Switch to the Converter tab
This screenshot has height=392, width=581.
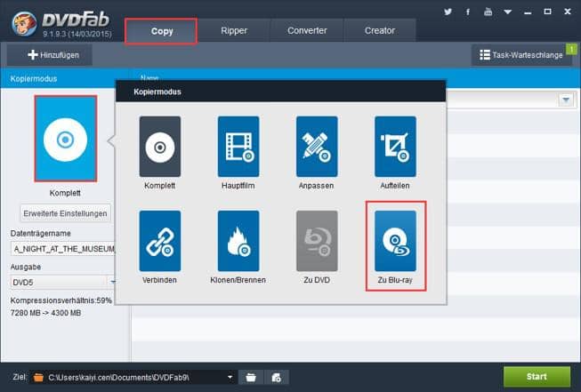click(x=307, y=31)
